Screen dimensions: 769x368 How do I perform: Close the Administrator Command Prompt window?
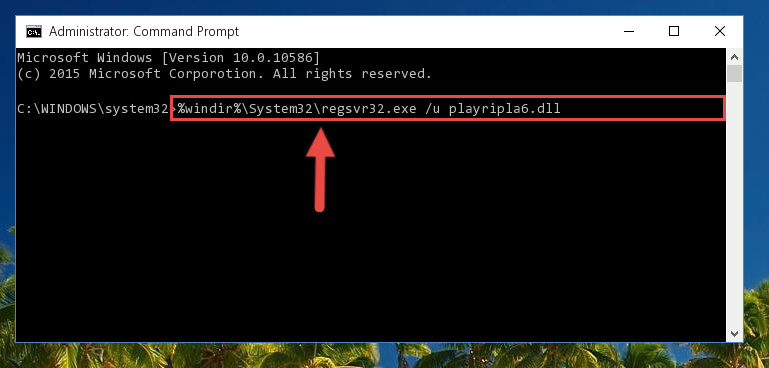(719, 31)
